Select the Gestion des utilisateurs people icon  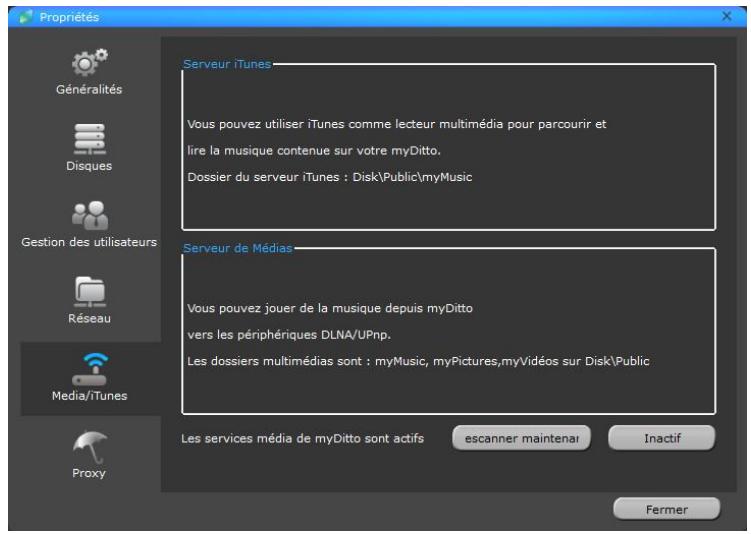[x=90, y=216]
